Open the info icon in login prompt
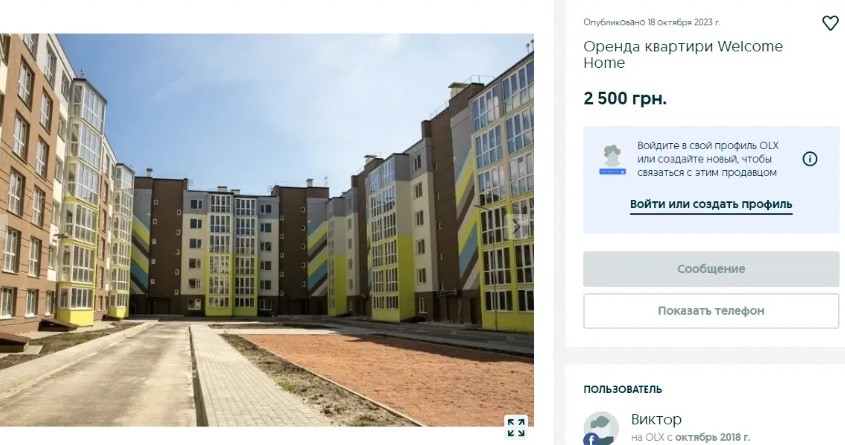The image size is (845, 445). click(x=809, y=159)
